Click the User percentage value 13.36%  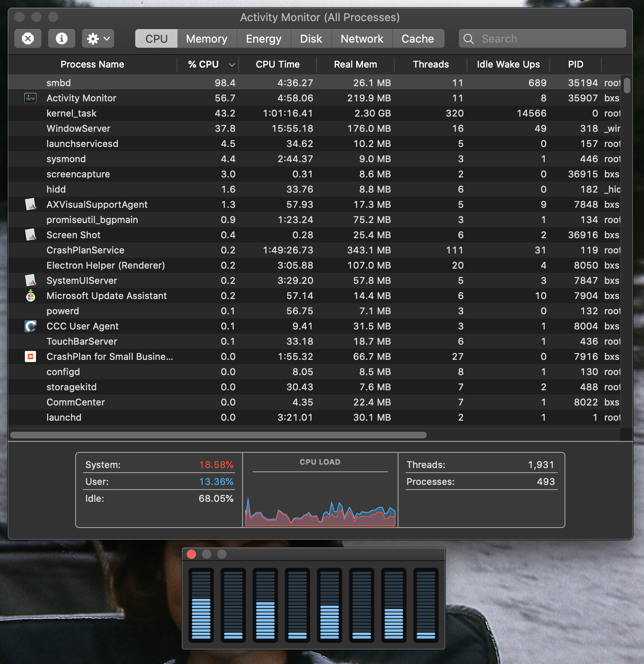[216, 482]
